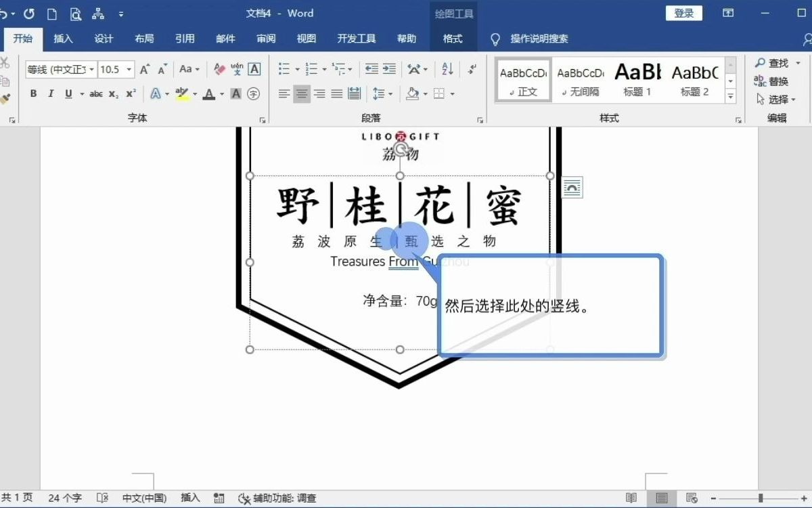Open the 绘图工具 格式 (Format) tab
This screenshot has height=508, width=812.
[x=453, y=39]
